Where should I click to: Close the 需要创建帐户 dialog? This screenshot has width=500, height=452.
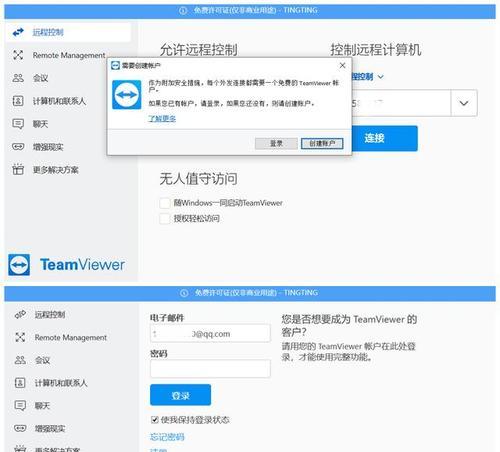(x=342, y=66)
